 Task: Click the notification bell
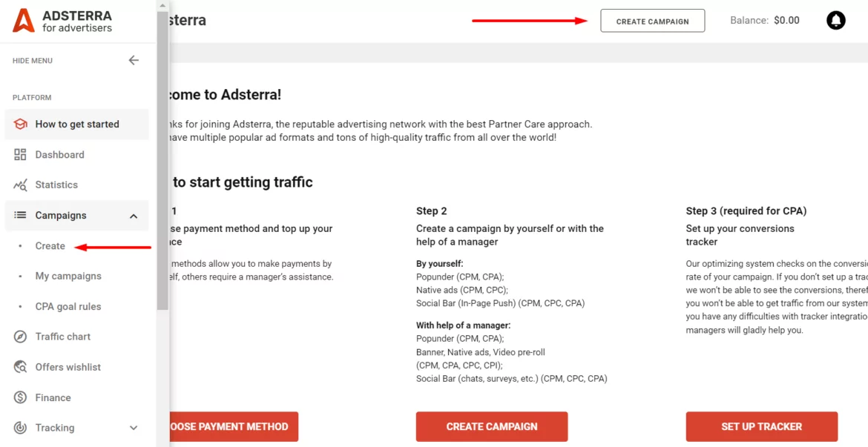click(836, 20)
